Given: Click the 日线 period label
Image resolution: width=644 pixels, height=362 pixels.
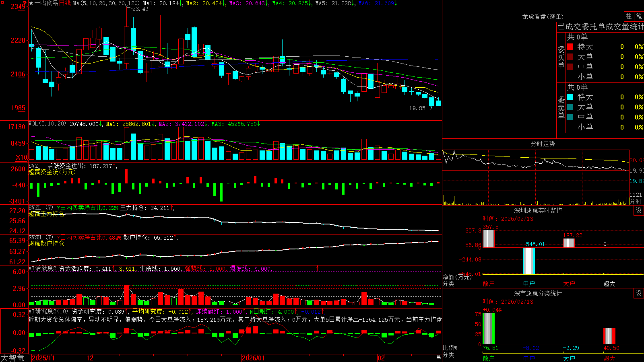Looking at the screenshot, I should 65,3.
